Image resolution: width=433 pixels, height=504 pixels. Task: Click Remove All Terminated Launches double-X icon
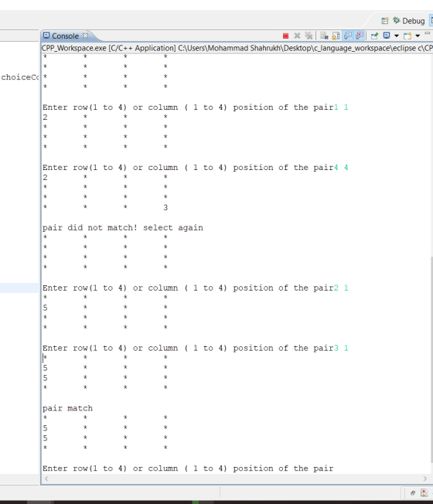point(309,36)
